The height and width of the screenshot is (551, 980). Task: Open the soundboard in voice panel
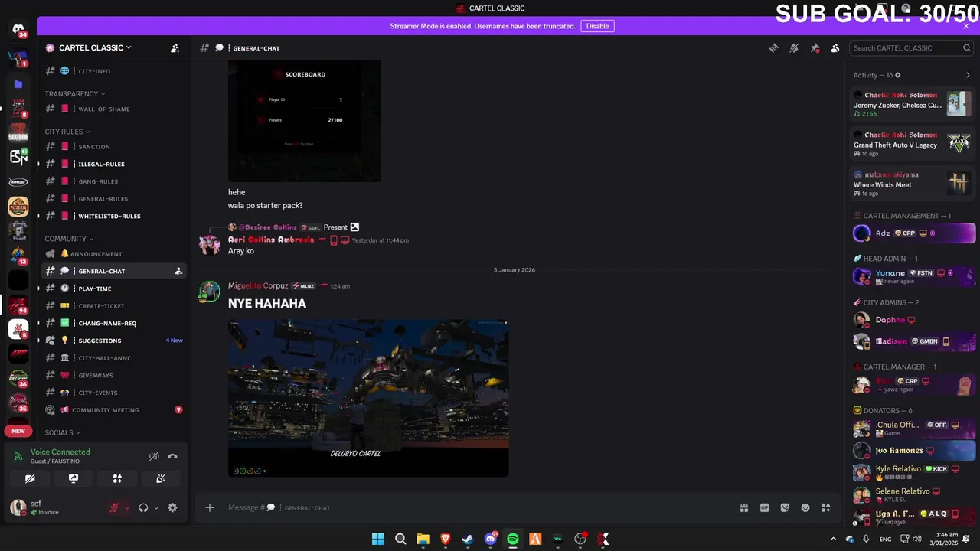click(x=161, y=478)
